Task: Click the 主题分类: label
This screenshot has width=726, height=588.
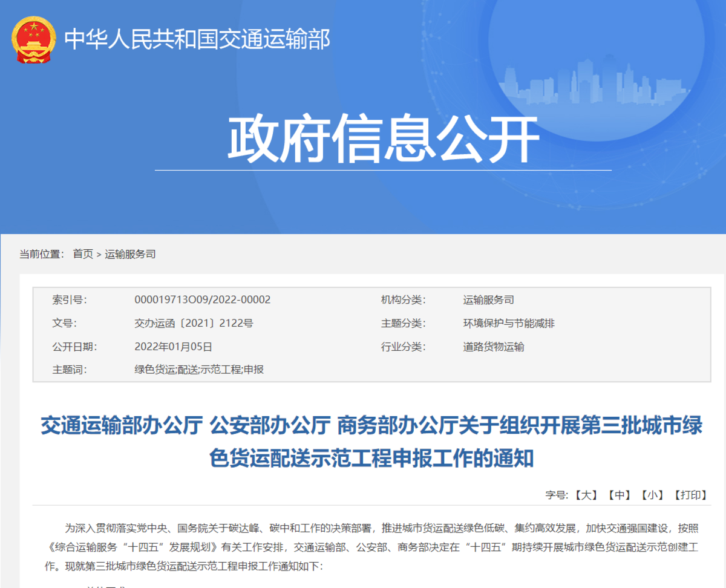Action: pyautogui.click(x=403, y=323)
